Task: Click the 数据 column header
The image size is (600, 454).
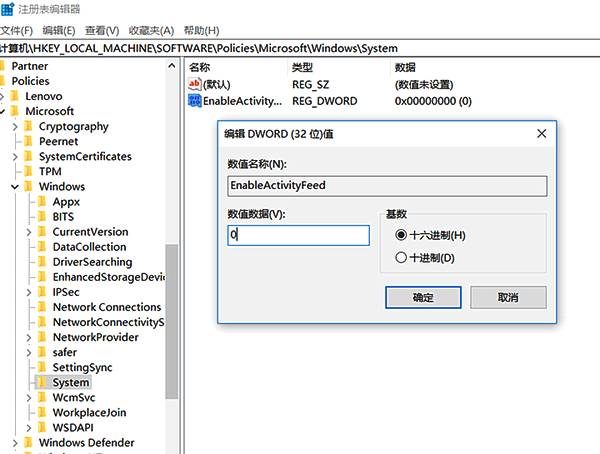Action: point(405,67)
